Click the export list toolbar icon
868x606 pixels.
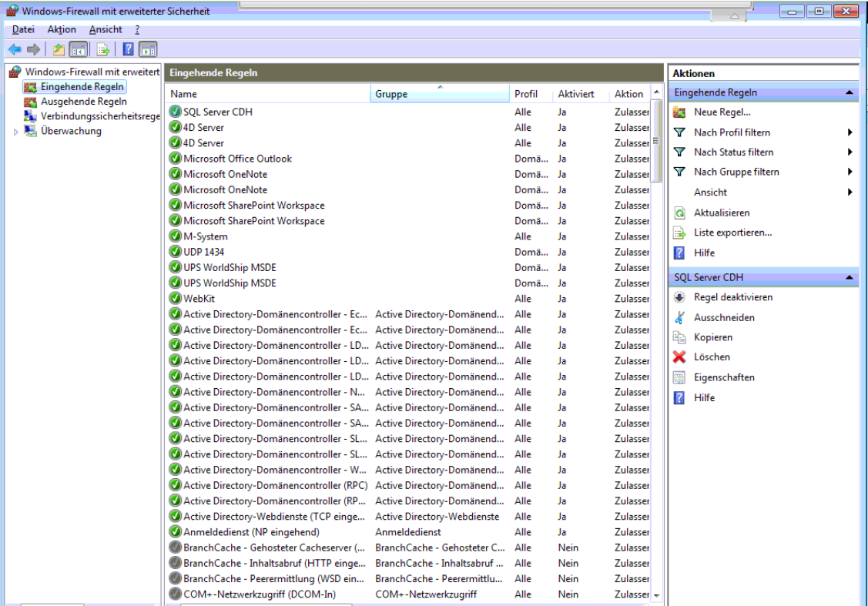[102, 50]
